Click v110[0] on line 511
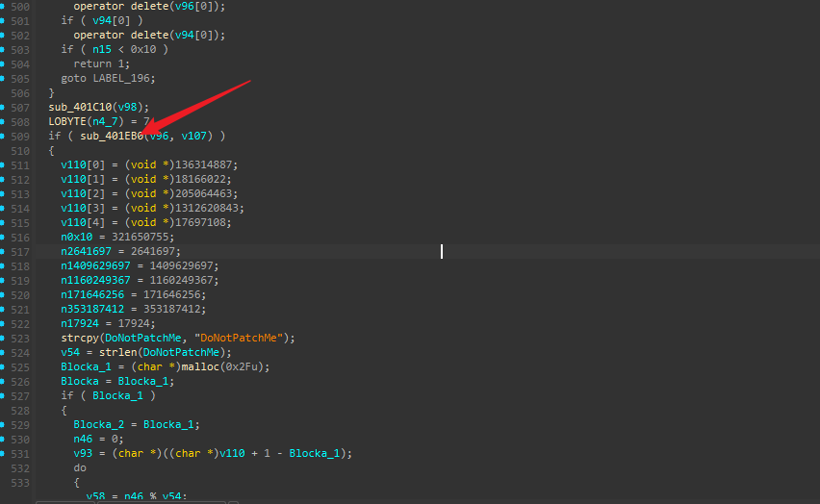820x504 pixels. point(83,164)
